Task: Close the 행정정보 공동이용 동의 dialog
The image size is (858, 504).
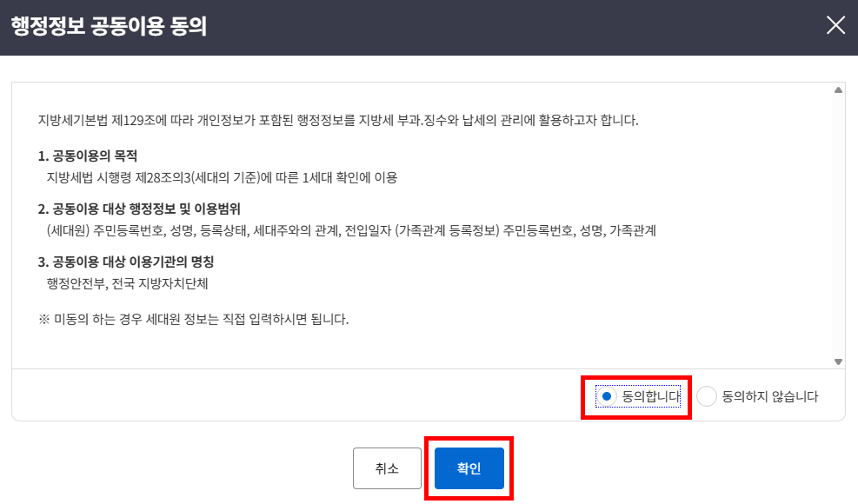Action: click(x=835, y=25)
